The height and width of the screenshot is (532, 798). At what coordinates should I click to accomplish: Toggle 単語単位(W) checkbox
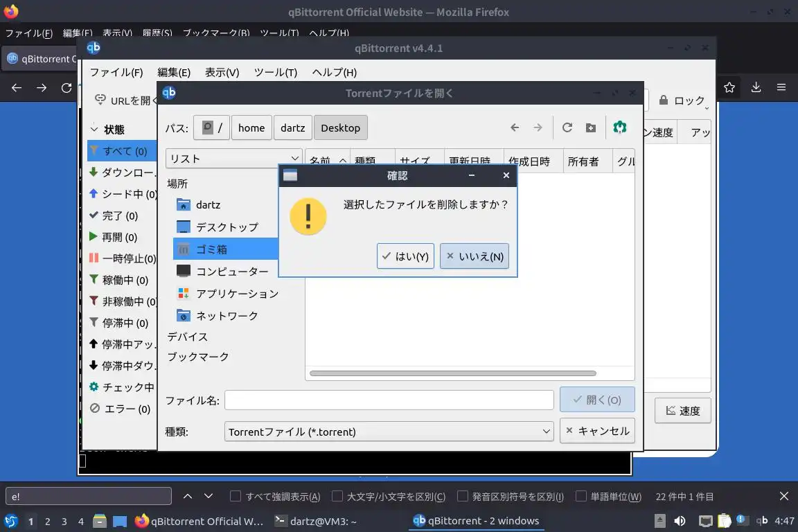click(x=580, y=496)
